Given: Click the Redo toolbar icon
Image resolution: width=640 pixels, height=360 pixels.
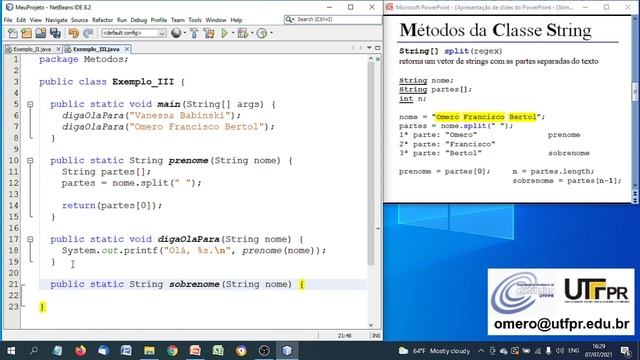Looking at the screenshot, I should click(88, 33).
